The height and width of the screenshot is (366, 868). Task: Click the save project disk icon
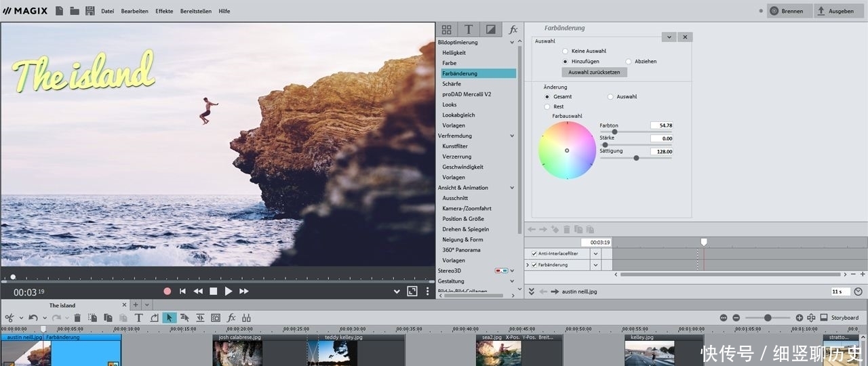click(x=90, y=11)
